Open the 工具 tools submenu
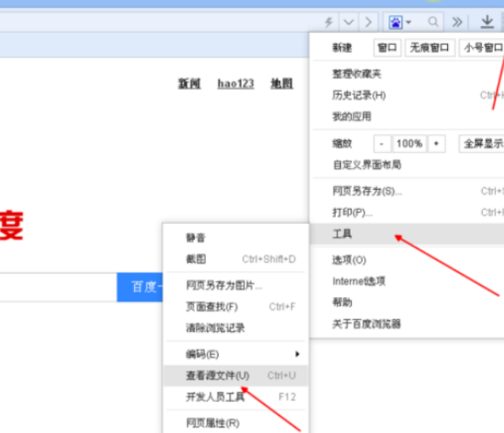This screenshot has height=433, width=504. tap(409, 234)
